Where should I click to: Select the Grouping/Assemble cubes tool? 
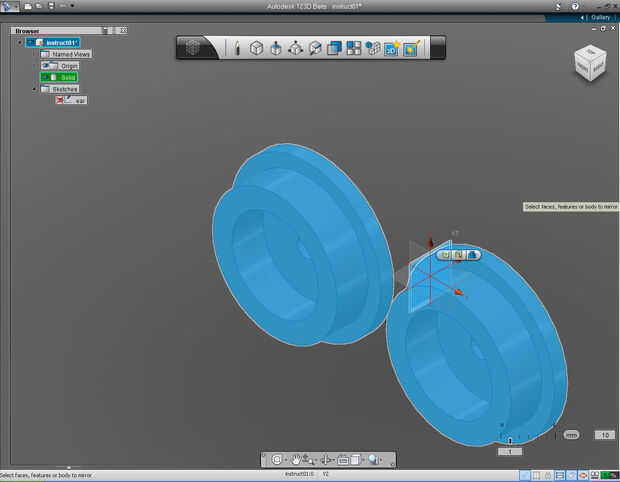coord(372,48)
